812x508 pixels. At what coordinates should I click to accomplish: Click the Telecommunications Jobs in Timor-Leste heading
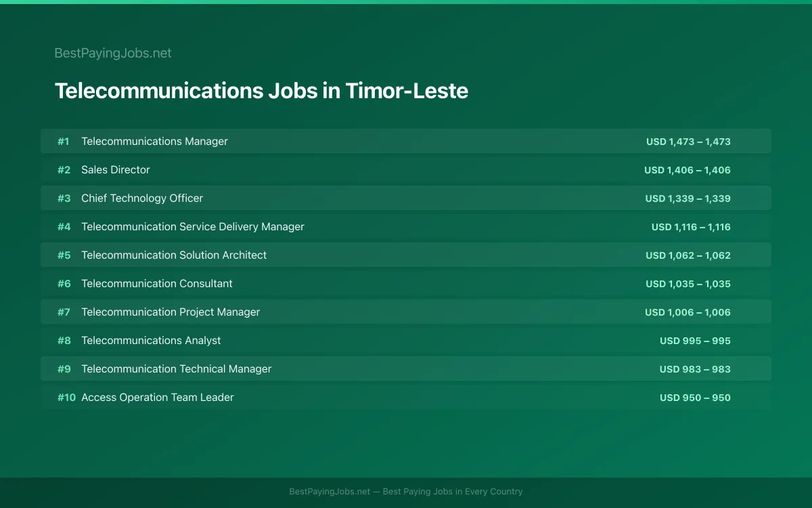tap(261, 91)
